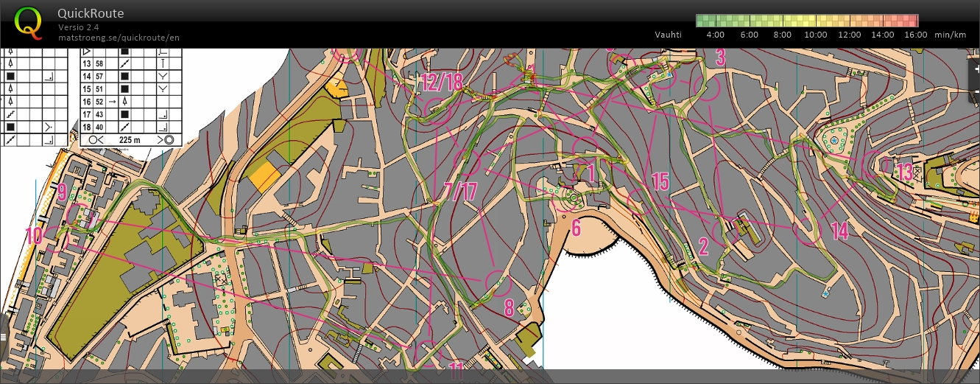Click the QuickRoute Q logo
Screen dimensions: 980x384
tap(29, 22)
